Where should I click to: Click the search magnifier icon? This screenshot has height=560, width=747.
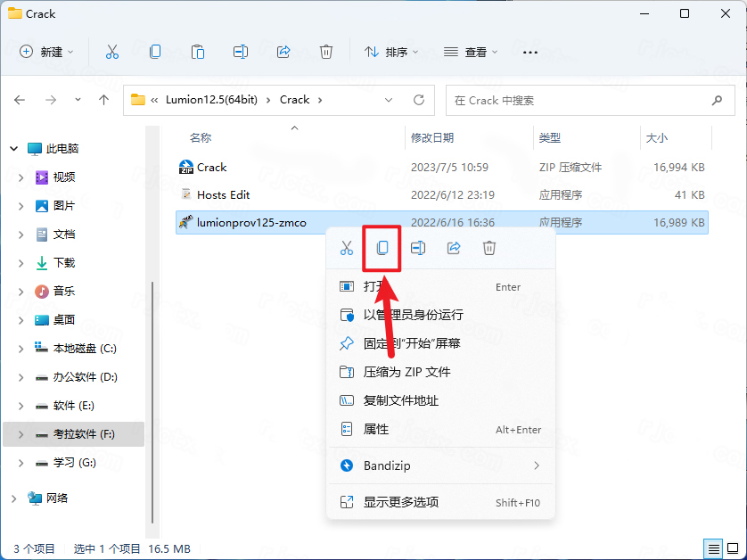click(717, 100)
